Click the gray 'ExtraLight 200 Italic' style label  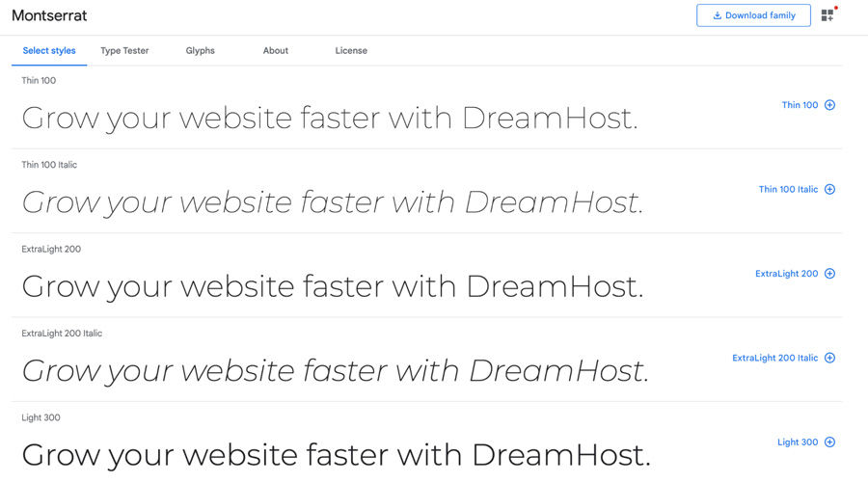62,334
